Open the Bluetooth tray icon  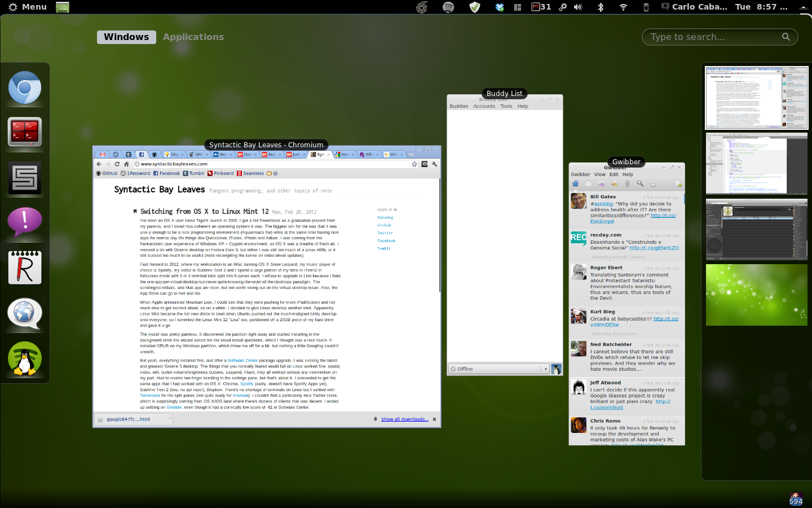601,7
